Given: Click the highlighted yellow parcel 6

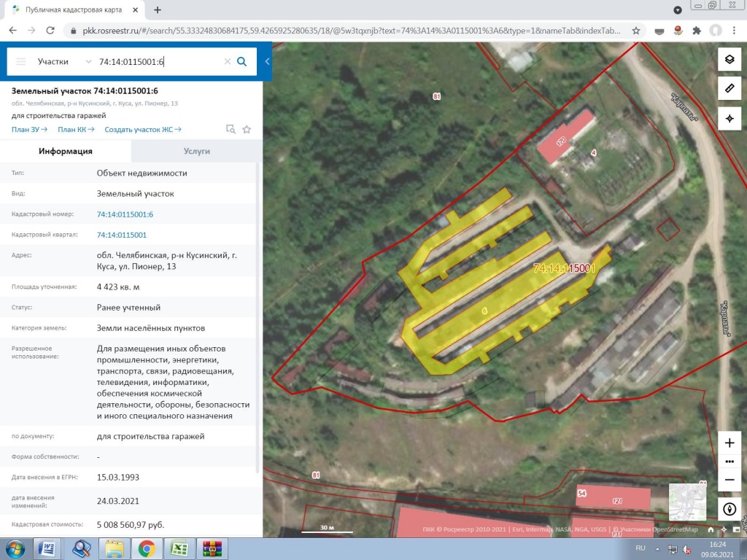Looking at the screenshot, I should click(484, 311).
